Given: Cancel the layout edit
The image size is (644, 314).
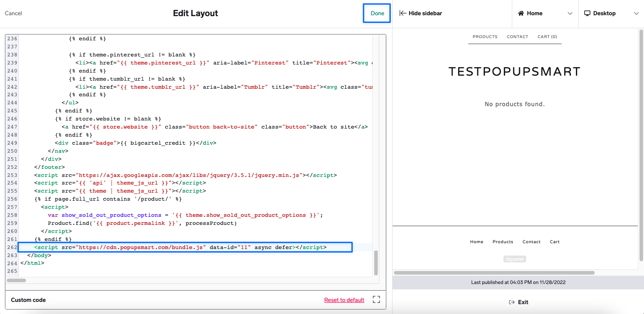Looking at the screenshot, I should point(13,13).
